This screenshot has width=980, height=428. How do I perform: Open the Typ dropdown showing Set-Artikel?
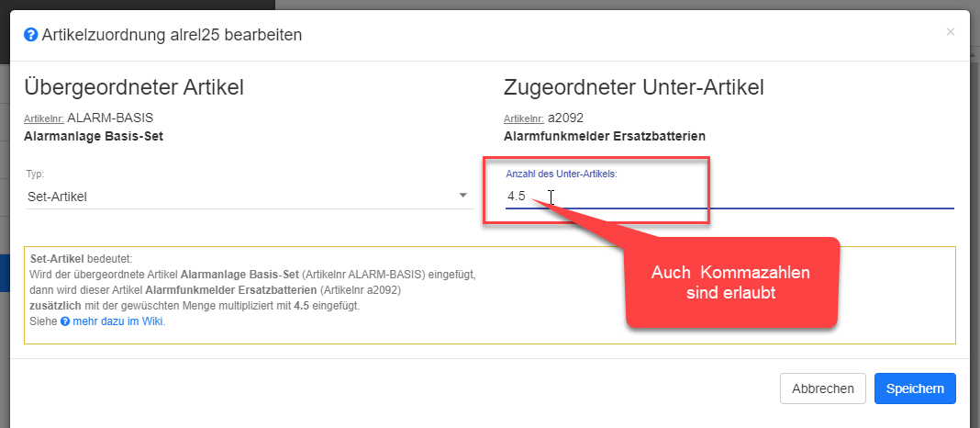250,197
